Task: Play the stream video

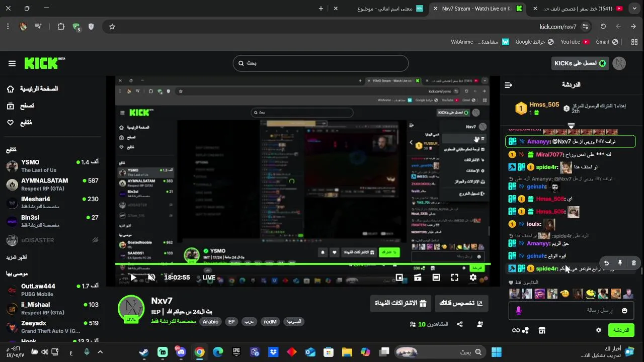Action: (133, 278)
